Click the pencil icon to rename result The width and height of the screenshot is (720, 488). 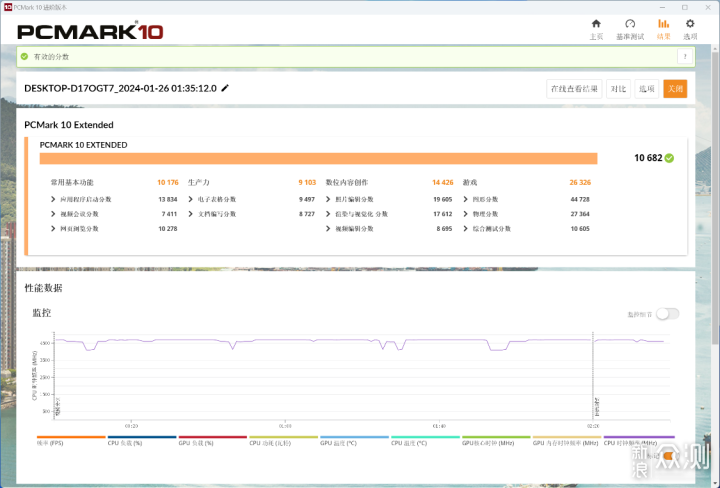pos(225,88)
